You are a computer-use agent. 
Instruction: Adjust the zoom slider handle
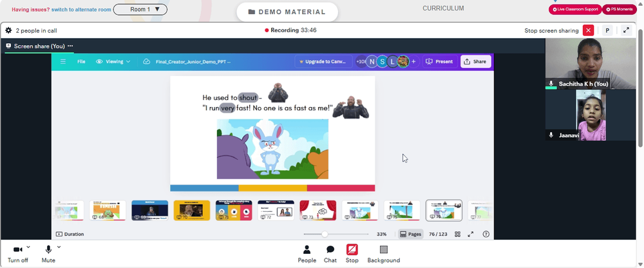click(x=325, y=235)
